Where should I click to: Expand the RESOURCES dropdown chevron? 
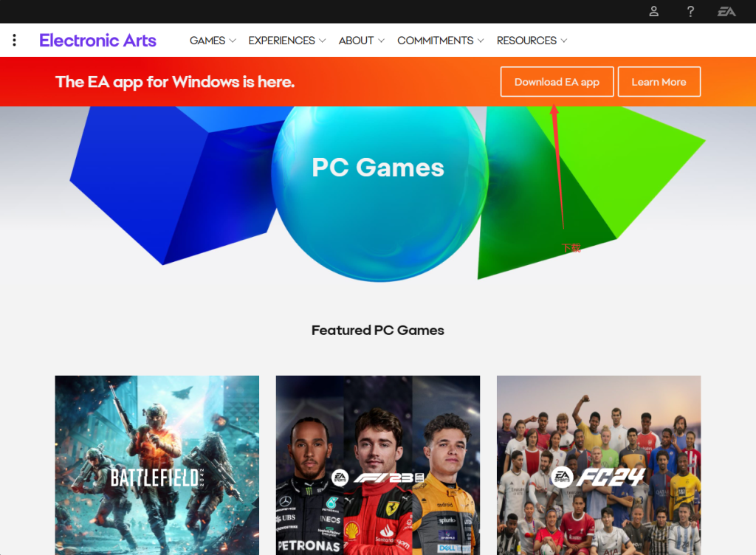[564, 41]
